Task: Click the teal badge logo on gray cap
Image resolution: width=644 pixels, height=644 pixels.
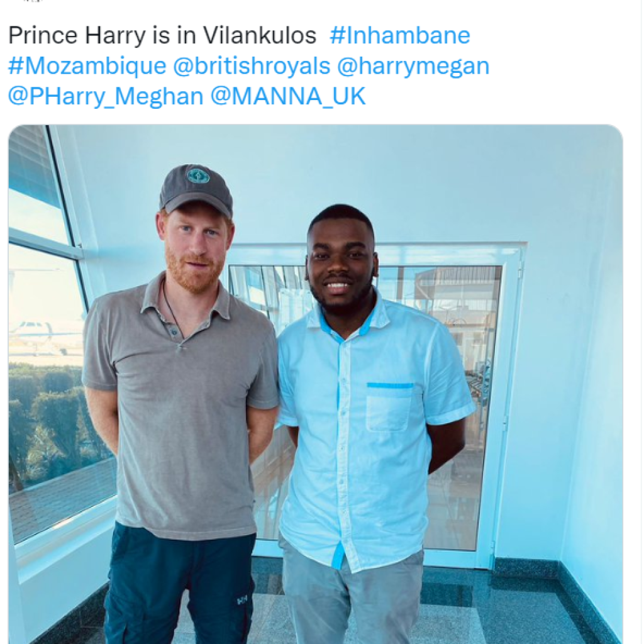Action: coord(198,176)
